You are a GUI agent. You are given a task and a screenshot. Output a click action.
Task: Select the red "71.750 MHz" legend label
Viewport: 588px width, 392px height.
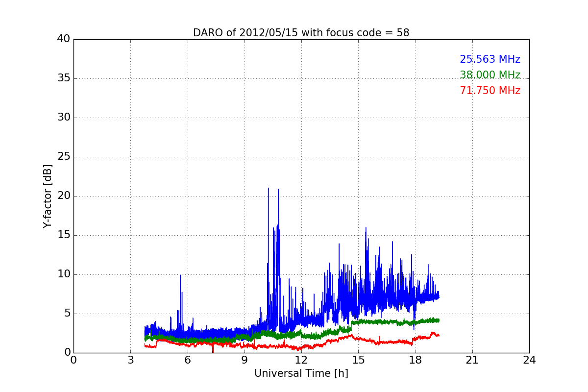tap(490, 91)
